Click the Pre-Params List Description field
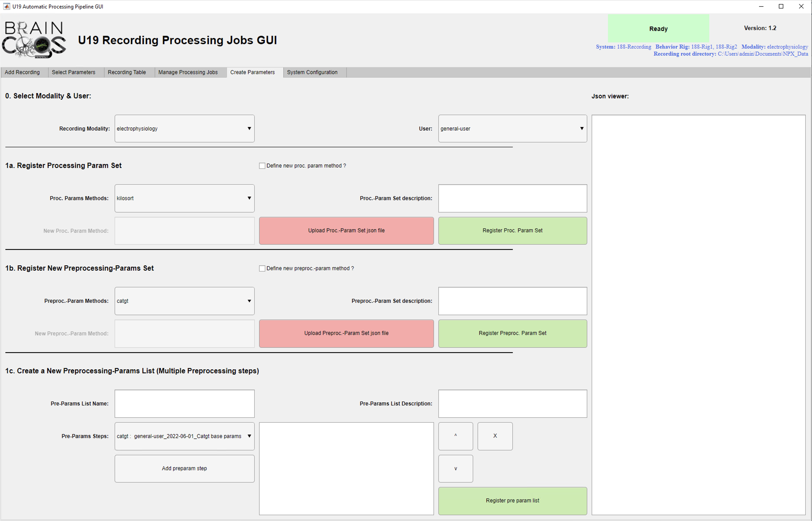The height and width of the screenshot is (521, 812). point(512,404)
